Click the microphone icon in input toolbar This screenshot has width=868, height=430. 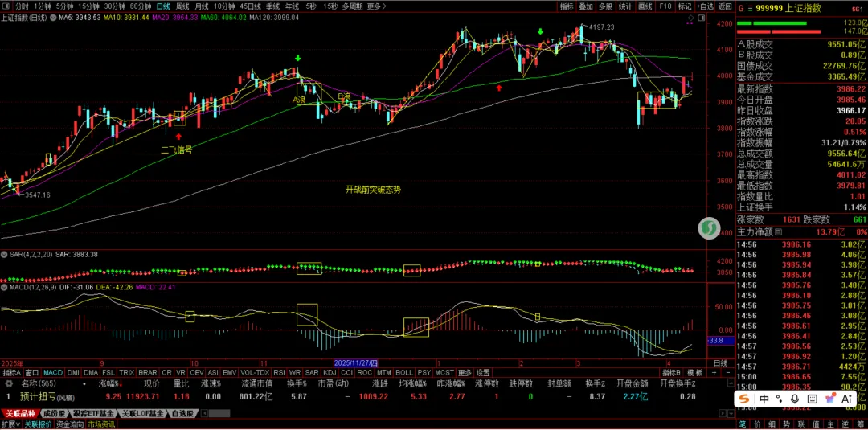[x=796, y=399]
